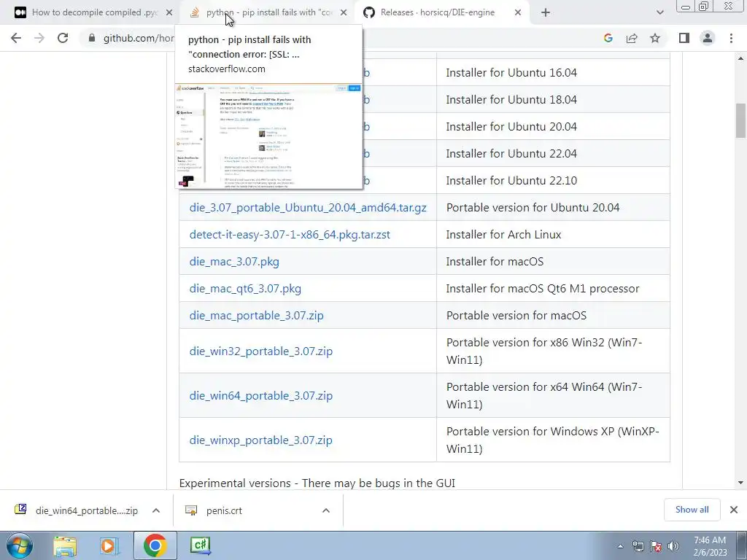Click the page vertical scrollbar thumb
The width and height of the screenshot is (747, 560).
point(741,120)
